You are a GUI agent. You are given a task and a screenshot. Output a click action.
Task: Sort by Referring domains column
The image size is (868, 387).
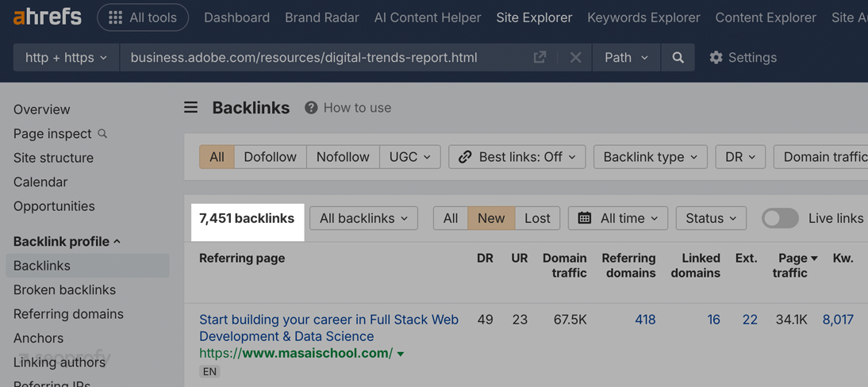[x=629, y=265]
